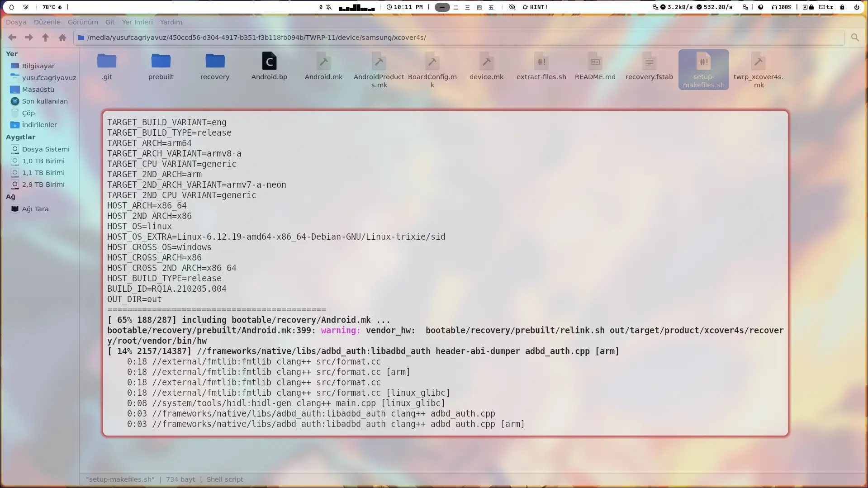Click the water drop icon in top bar
Viewport: 868px width, 488px height.
point(12,7)
